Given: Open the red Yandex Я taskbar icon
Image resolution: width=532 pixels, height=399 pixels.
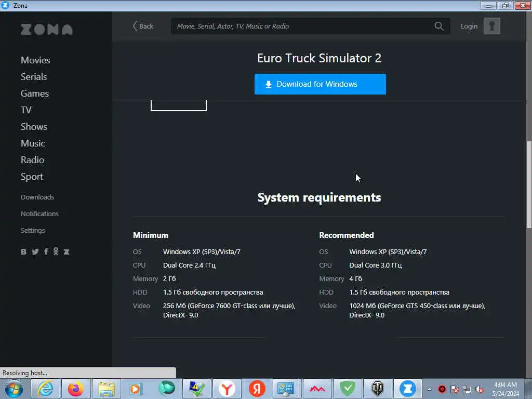Looking at the screenshot, I should click(257, 389).
